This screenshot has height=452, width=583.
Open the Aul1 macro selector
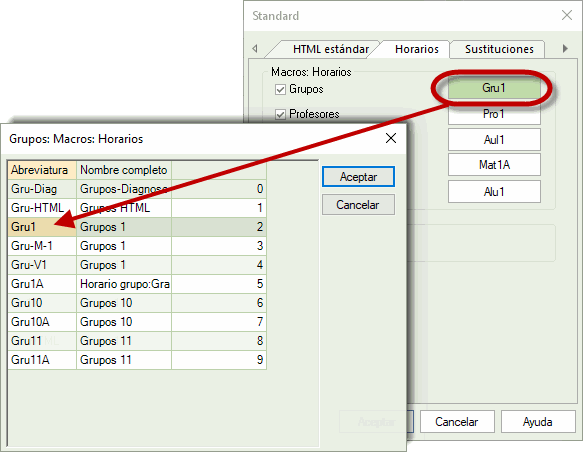(494, 140)
